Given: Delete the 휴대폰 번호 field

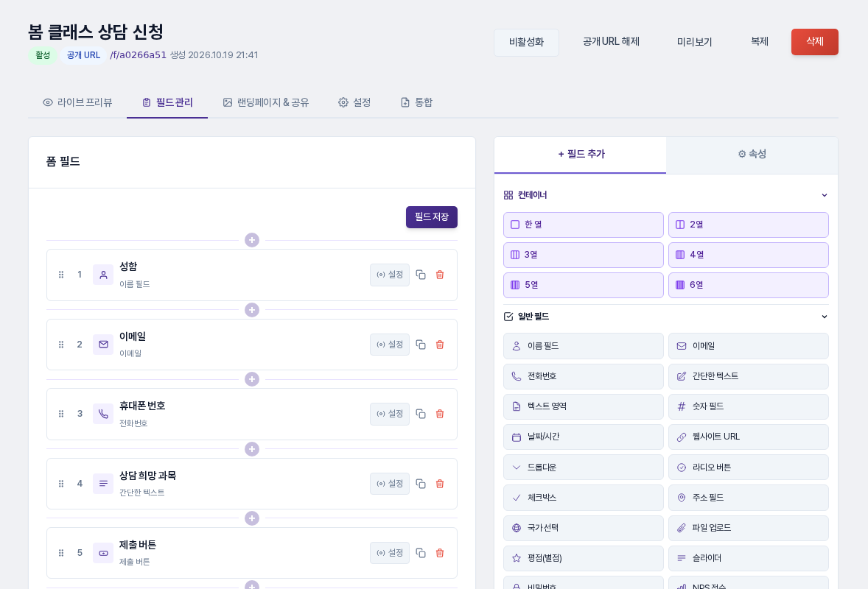Looking at the screenshot, I should [440, 414].
